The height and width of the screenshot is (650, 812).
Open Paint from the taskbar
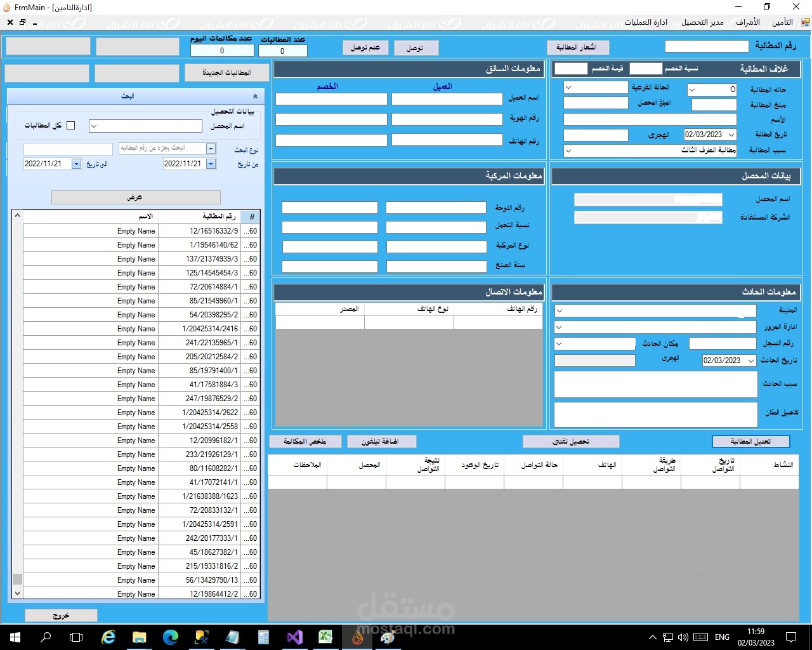click(x=388, y=637)
